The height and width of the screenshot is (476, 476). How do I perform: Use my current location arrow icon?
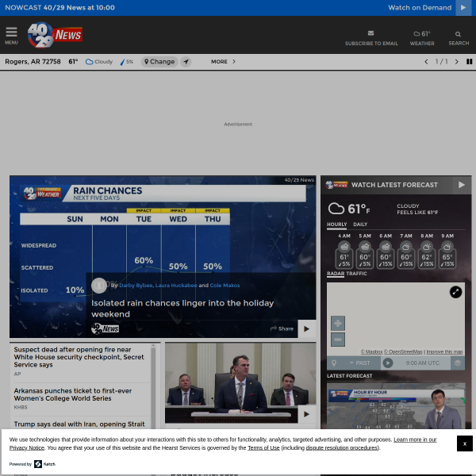pos(186,62)
